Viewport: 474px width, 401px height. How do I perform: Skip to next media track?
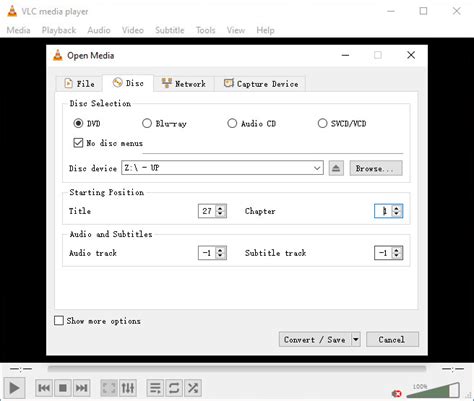(x=81, y=388)
